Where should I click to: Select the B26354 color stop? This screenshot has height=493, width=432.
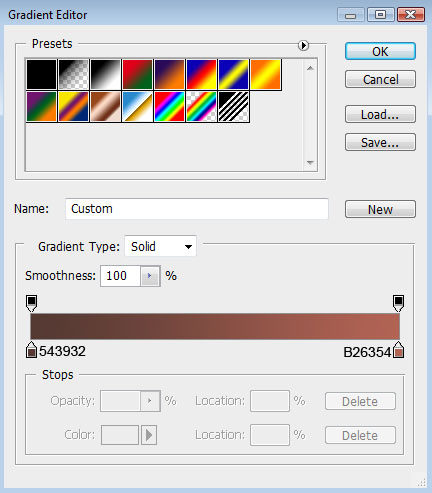coord(398,350)
